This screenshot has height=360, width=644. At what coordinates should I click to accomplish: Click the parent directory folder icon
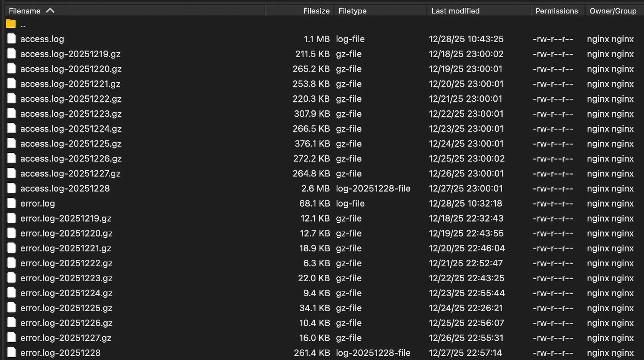pyautogui.click(x=11, y=24)
